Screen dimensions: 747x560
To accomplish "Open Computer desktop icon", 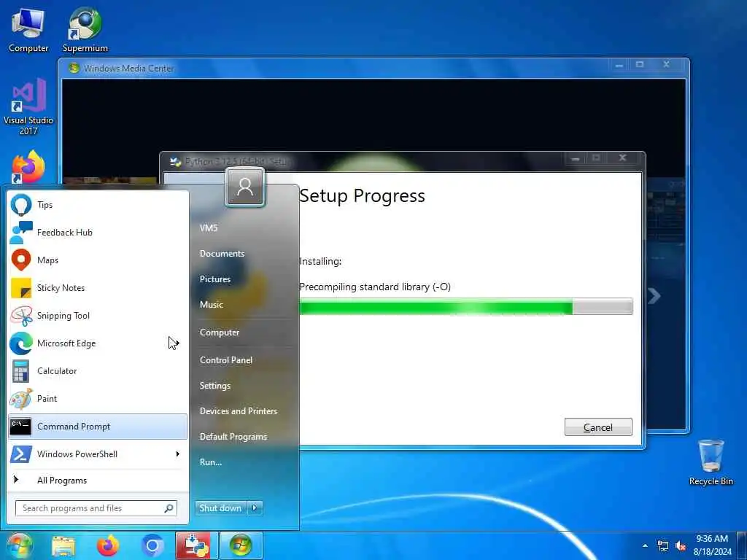I will click(28, 29).
